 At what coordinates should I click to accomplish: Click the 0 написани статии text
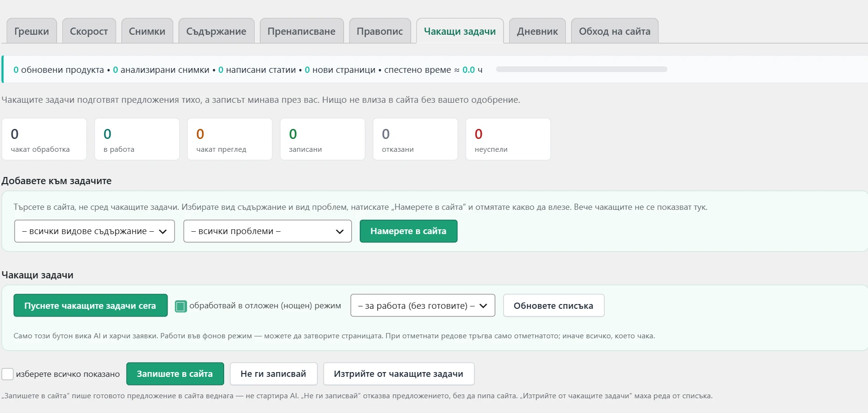257,70
